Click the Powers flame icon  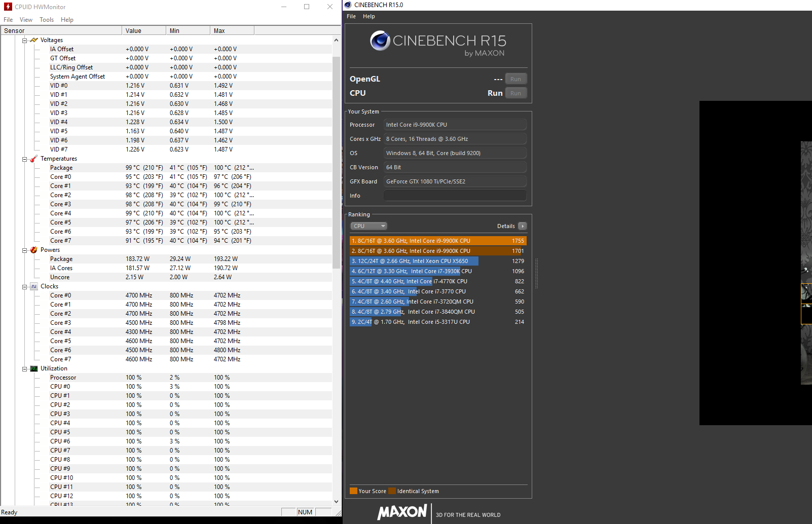33,249
